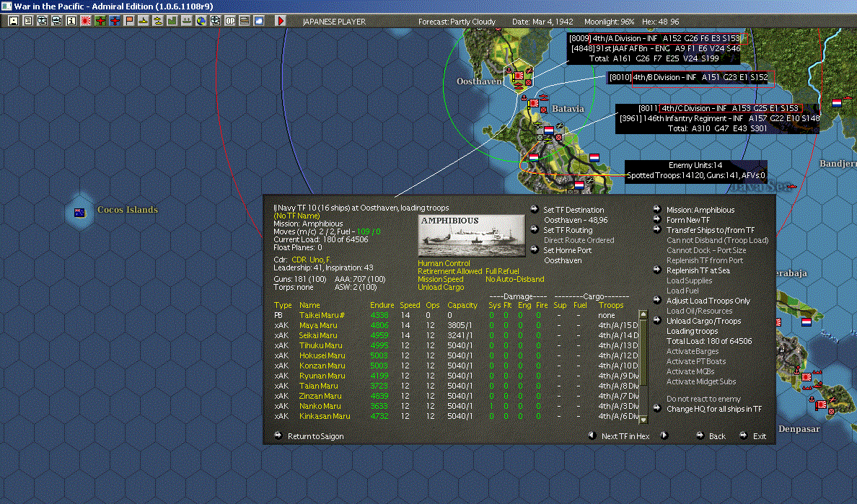Screen dimensions: 857x504
Task: Click the third toolbar icon with stacked faces
Action: (x=42, y=21)
